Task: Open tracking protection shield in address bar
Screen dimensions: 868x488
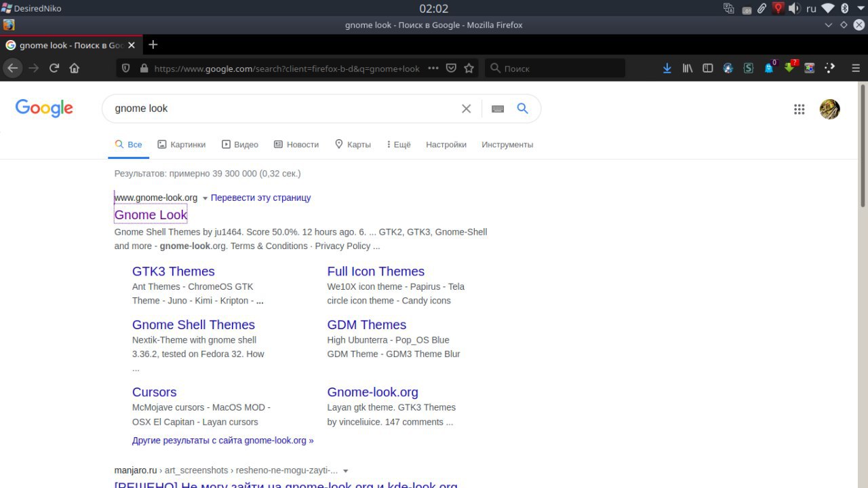Action: tap(125, 68)
